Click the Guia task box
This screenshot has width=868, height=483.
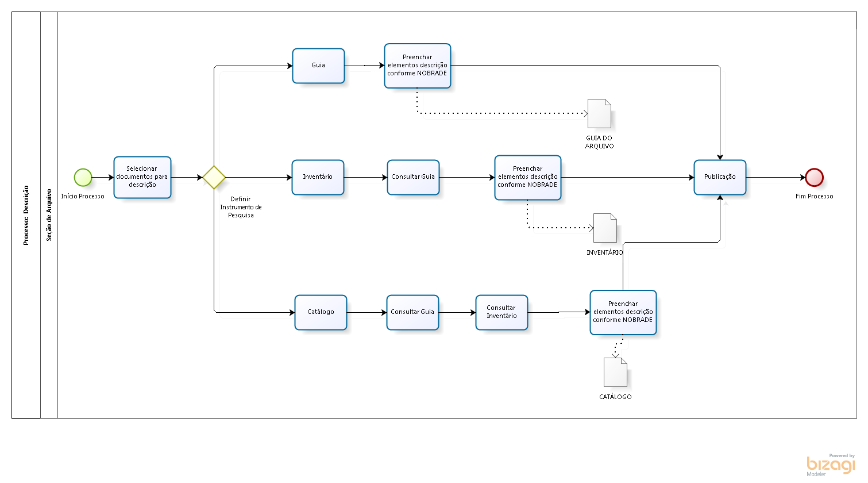(x=318, y=66)
